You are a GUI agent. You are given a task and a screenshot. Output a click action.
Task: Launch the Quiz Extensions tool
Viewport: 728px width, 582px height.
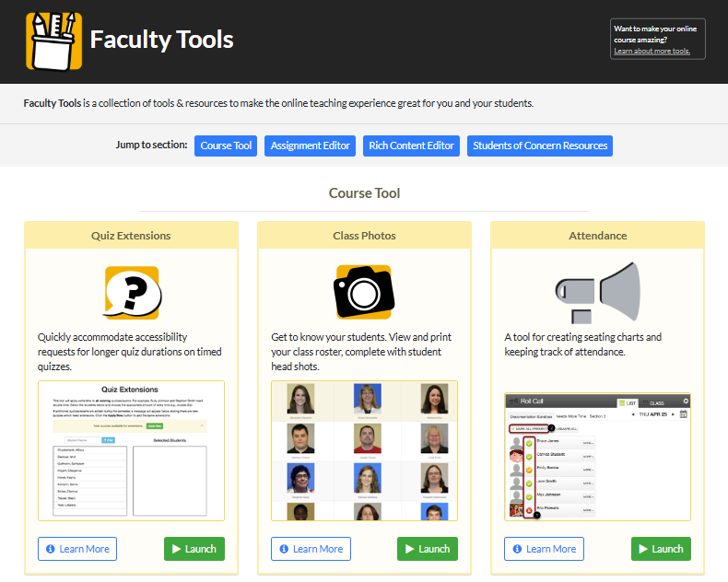pos(194,549)
